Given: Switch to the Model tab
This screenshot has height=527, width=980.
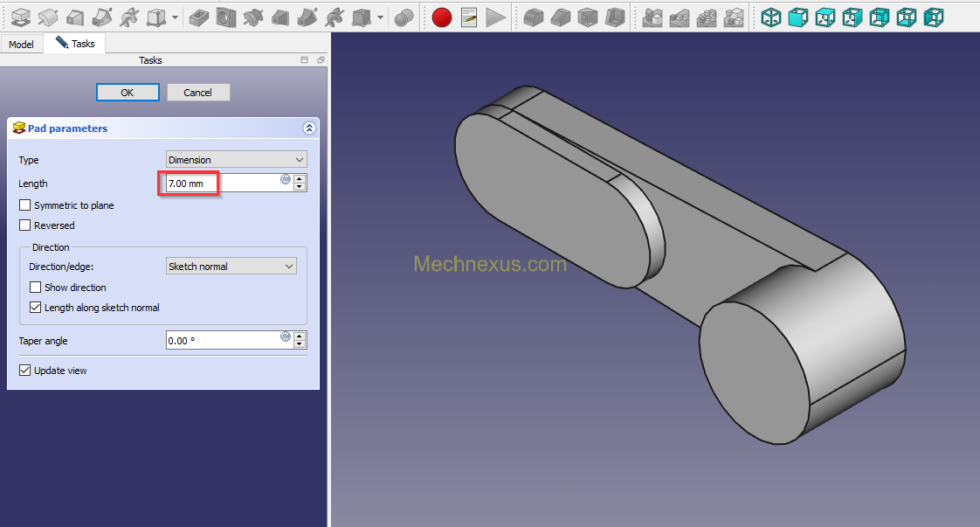Looking at the screenshot, I should [x=21, y=45].
